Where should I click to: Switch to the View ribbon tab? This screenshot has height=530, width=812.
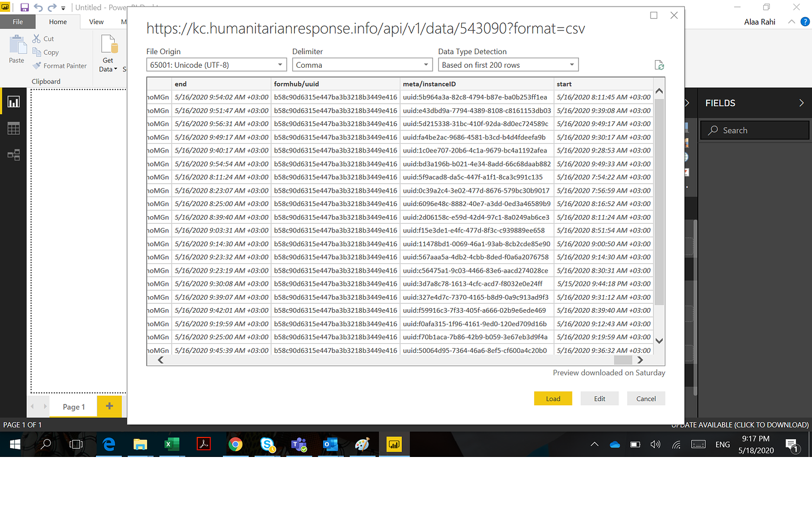96,21
